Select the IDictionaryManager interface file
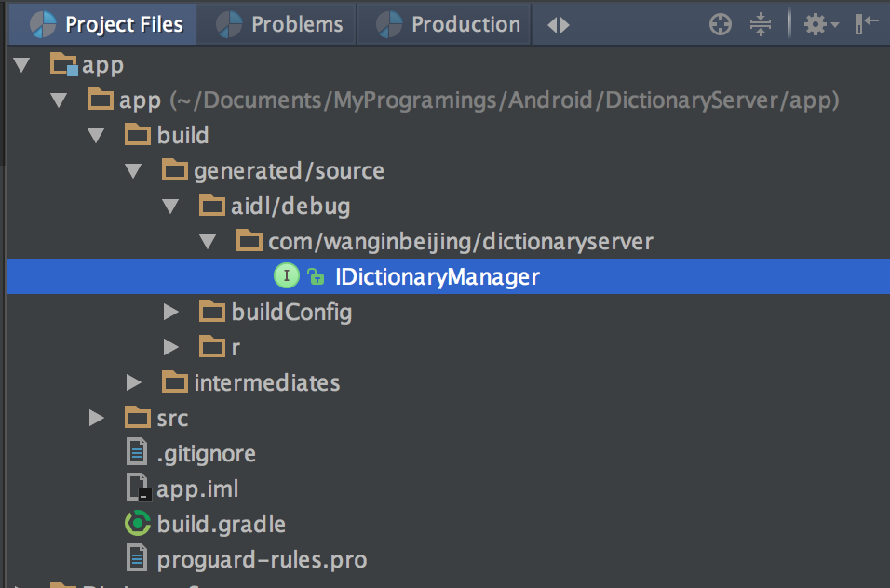This screenshot has width=890, height=588. [x=437, y=276]
